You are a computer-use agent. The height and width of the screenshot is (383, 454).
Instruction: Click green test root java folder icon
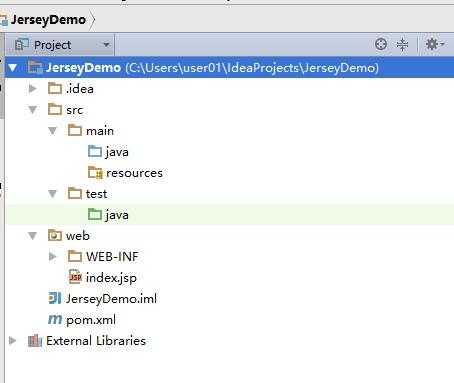(x=95, y=214)
